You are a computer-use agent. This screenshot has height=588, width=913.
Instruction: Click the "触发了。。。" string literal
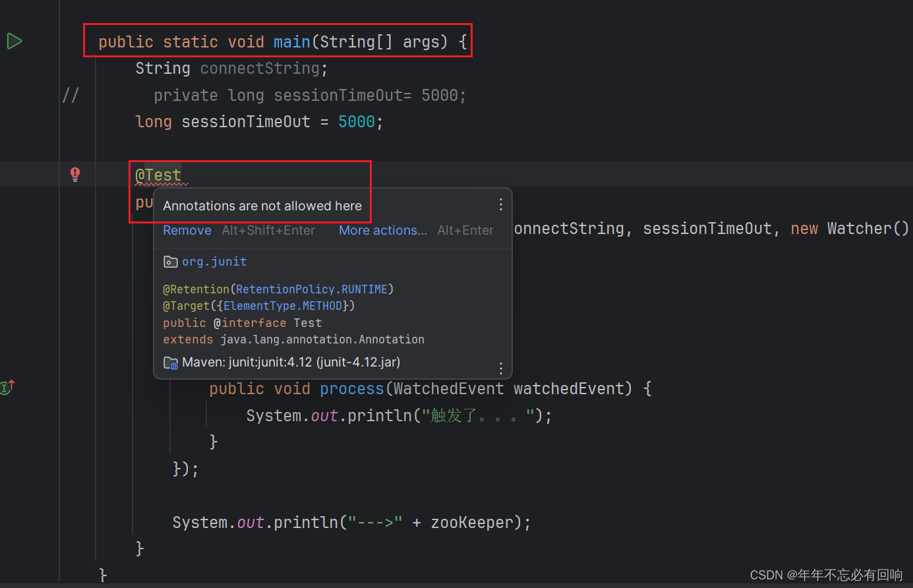tap(478, 415)
